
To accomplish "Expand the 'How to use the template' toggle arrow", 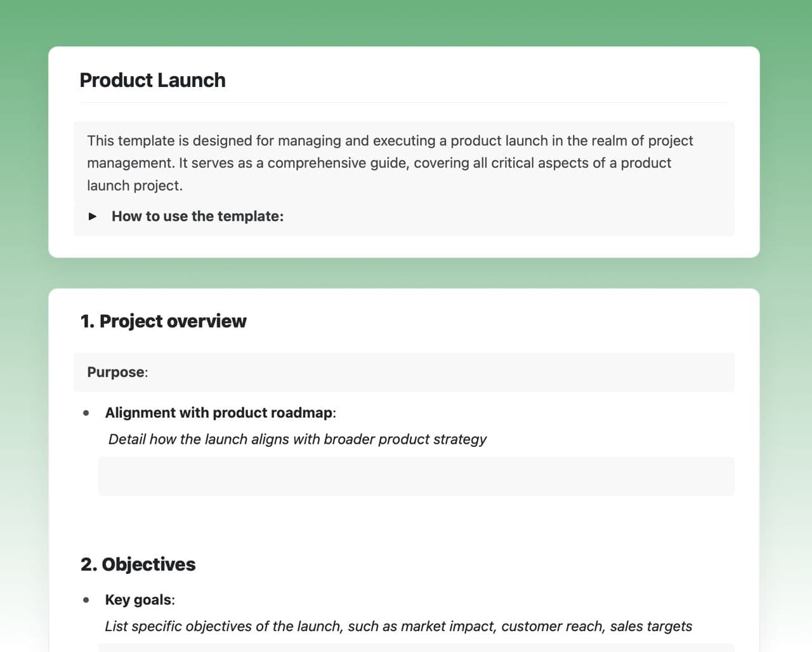I will (93, 216).
